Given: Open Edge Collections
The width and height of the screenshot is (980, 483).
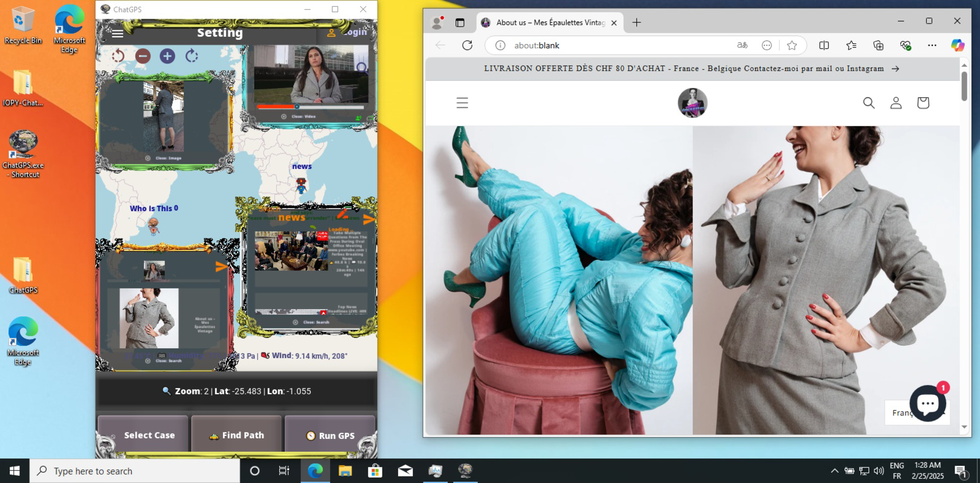Looking at the screenshot, I should coord(878,45).
